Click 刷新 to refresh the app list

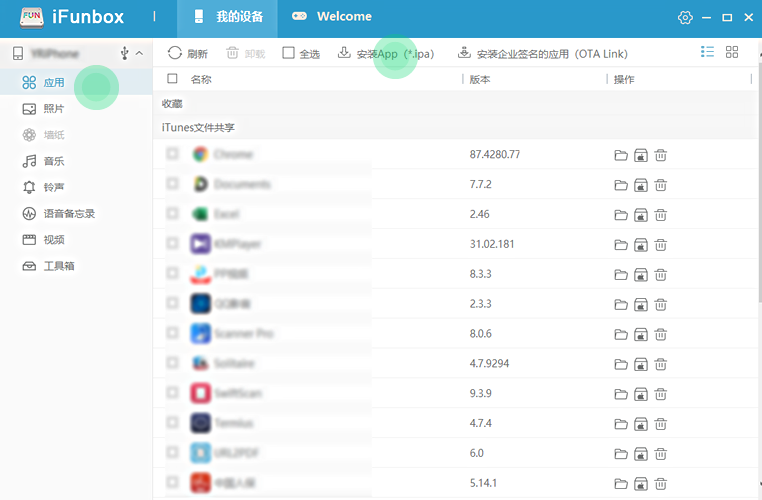(188, 53)
